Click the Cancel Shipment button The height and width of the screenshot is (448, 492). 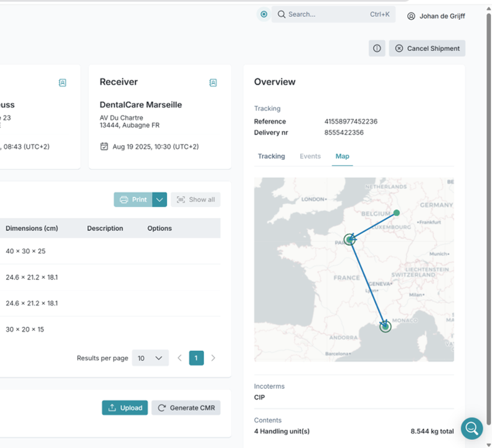pos(427,49)
